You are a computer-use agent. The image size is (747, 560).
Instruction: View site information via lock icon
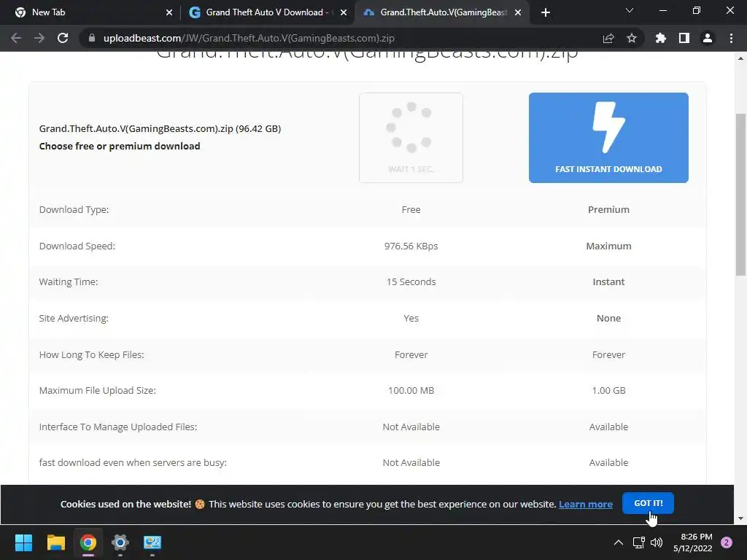click(92, 38)
